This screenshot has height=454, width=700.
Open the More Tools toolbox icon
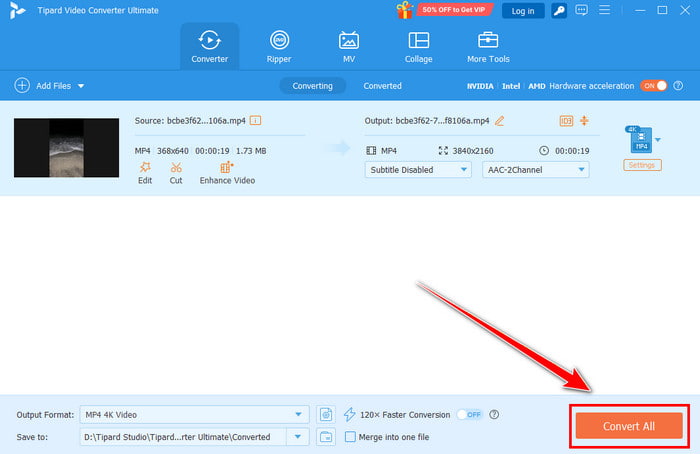point(488,40)
